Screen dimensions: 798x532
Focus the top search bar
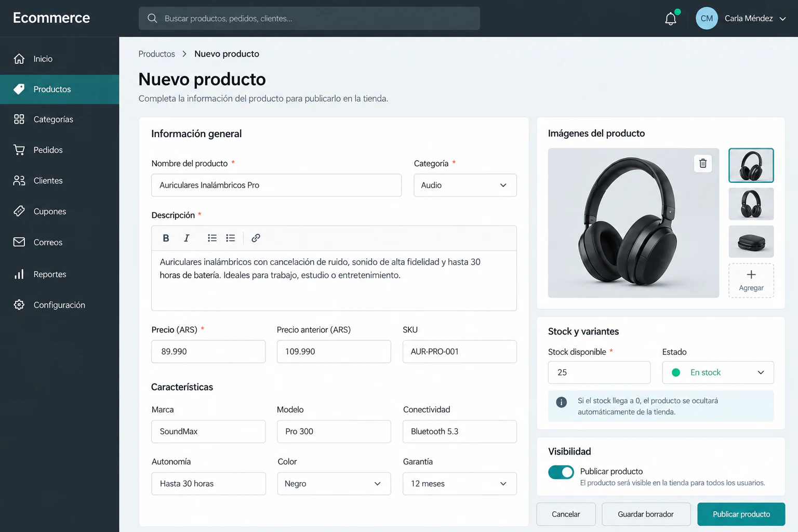point(309,18)
